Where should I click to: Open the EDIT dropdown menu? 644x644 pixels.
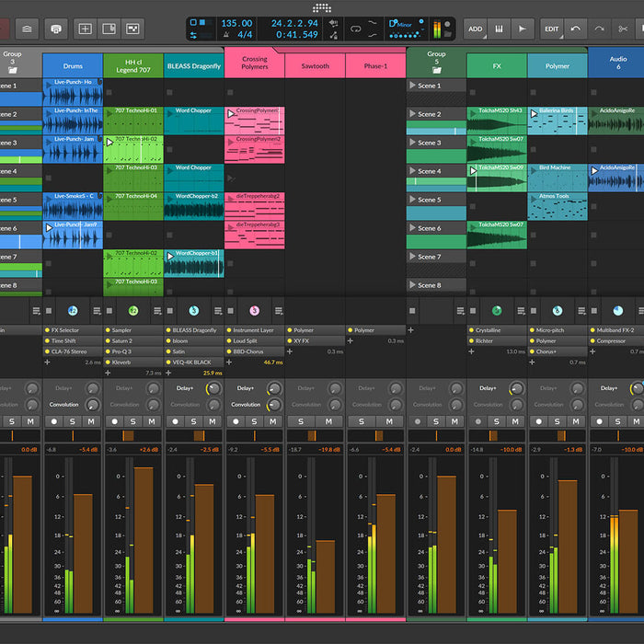pos(552,29)
